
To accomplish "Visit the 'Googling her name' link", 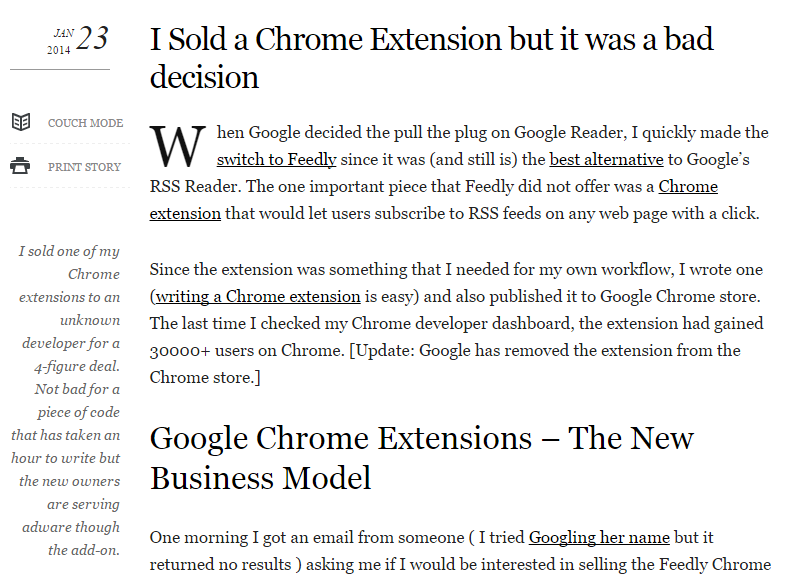I will coord(600,537).
